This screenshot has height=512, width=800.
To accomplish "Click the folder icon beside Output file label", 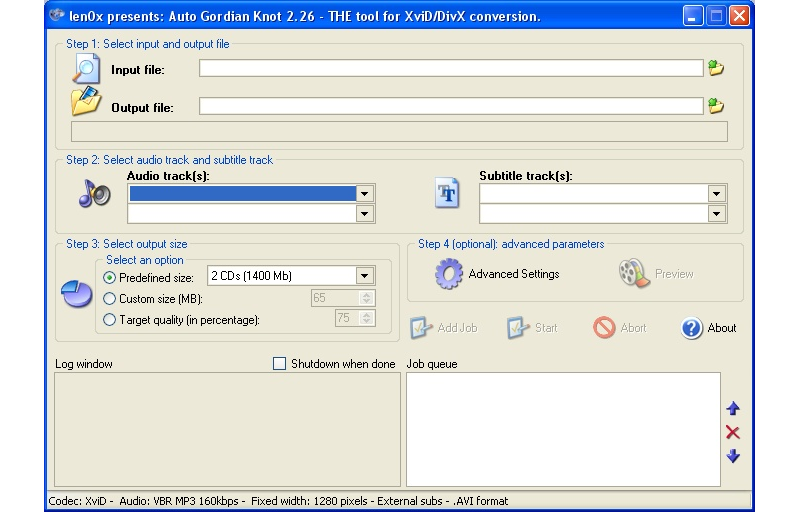I will (86, 100).
